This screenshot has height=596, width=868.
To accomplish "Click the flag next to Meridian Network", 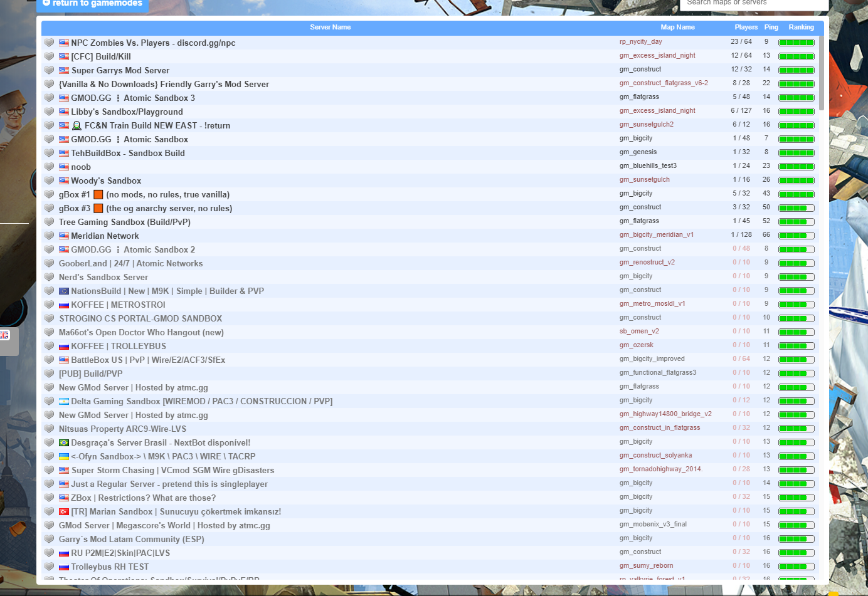I will pos(64,236).
